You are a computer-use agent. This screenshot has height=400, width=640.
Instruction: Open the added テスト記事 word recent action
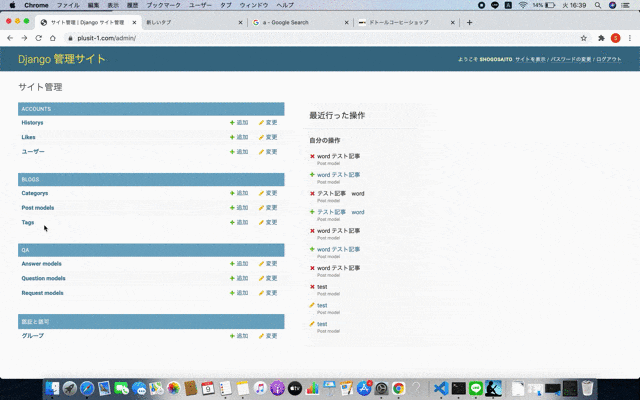(x=341, y=212)
